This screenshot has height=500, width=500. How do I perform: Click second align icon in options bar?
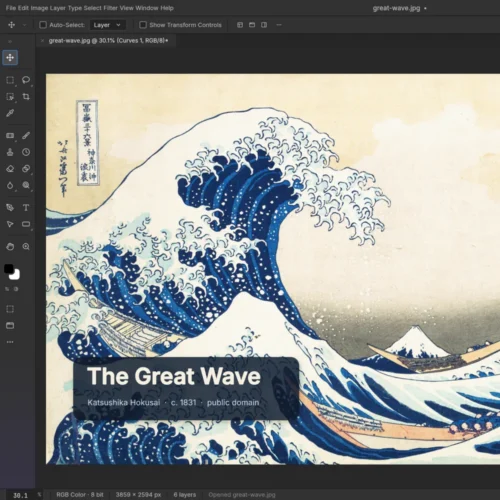coord(252,25)
